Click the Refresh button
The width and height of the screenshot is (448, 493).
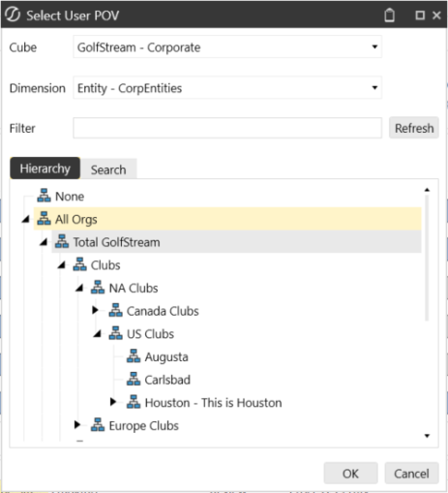point(414,128)
